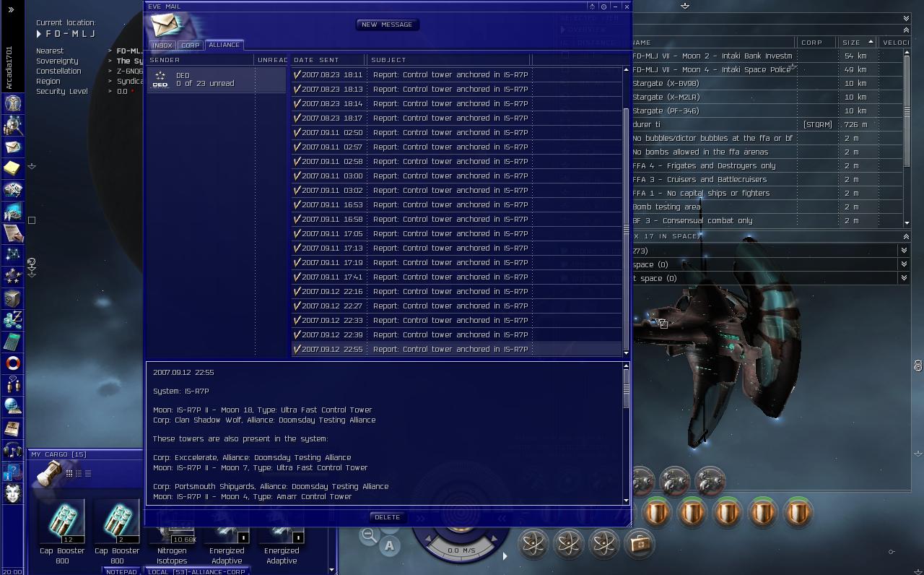Switch to the Corp mail tab
Viewport: 924px width, 575px height.
(x=191, y=45)
